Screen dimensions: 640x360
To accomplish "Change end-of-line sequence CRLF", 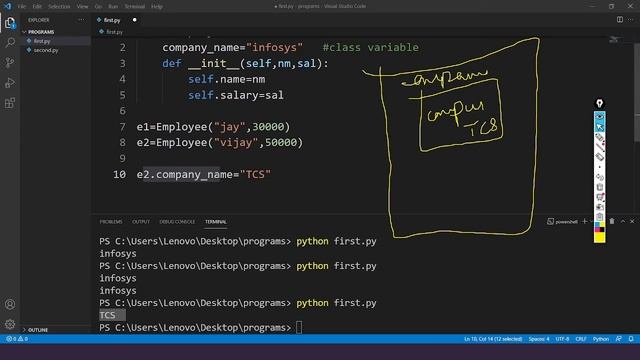I will point(581,339).
